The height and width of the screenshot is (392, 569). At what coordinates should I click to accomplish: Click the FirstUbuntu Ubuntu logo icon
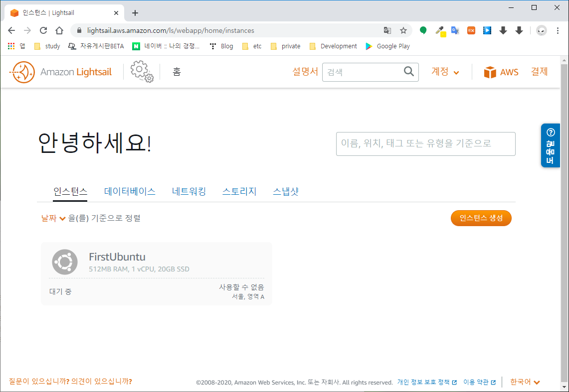point(65,262)
